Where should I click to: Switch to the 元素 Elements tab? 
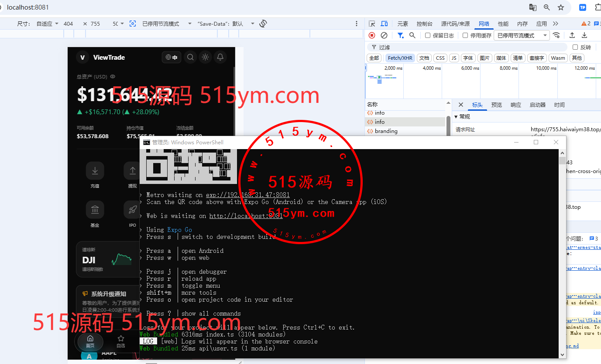[x=403, y=24]
